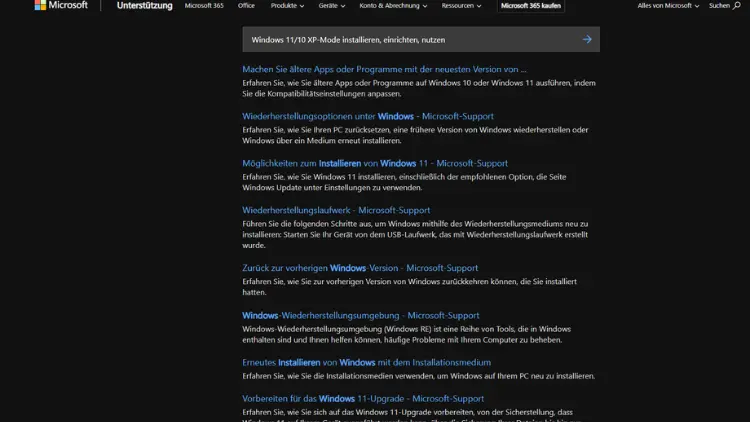Screen dimensions: 750x422
Task: Open Vorbereiten für das Windows 11-Upgrade result
Action: 363,399
